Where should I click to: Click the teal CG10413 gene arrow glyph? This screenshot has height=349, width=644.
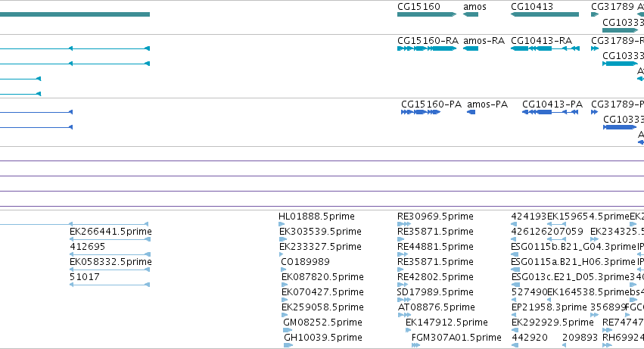[x=545, y=14]
